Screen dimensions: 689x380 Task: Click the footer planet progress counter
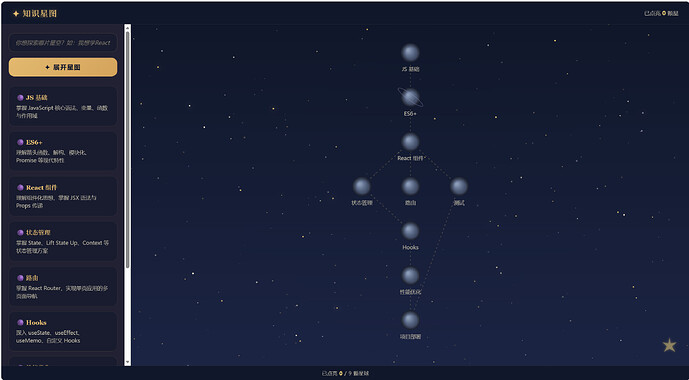click(x=345, y=373)
